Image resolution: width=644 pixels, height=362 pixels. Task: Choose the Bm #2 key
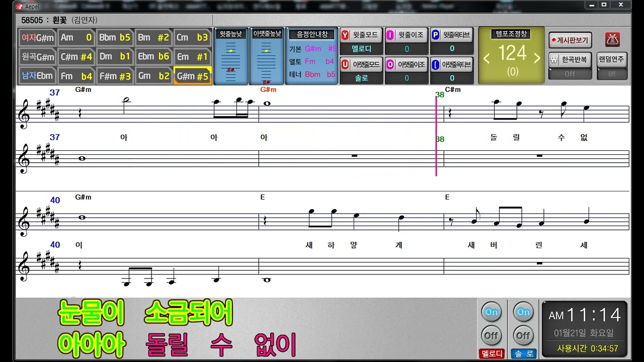point(153,38)
